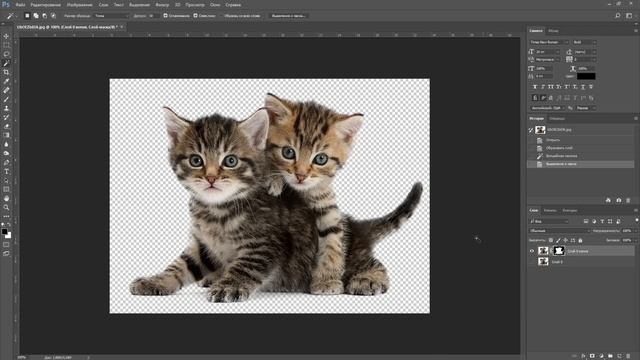Select the Crop tool
The width and height of the screenshot is (640, 360).
point(6,72)
